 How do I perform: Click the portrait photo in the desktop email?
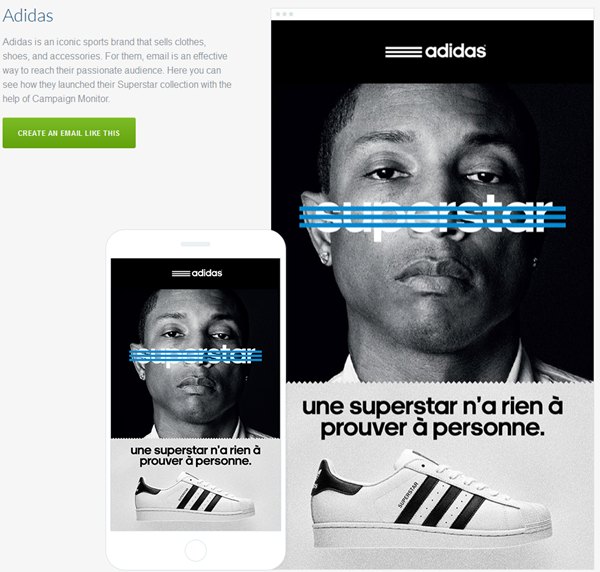[x=432, y=233]
